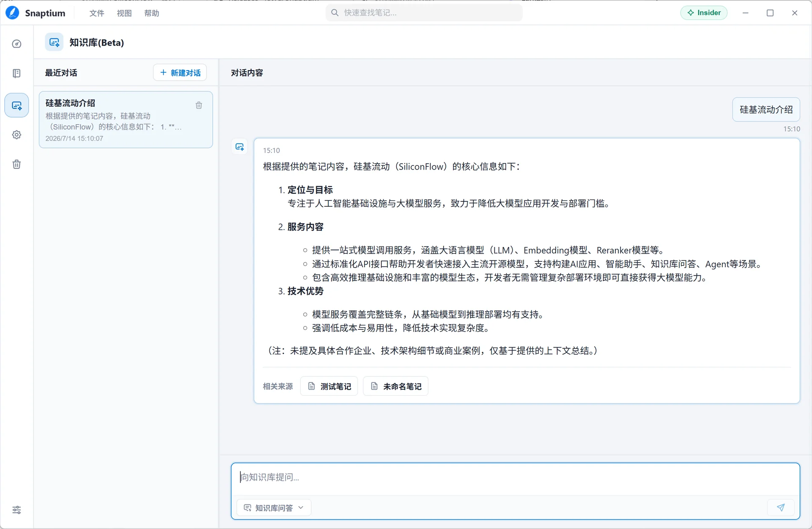812x529 pixels.
Task: Delete the 硅基流动介绍 conversation via trash icon
Action: click(x=199, y=105)
